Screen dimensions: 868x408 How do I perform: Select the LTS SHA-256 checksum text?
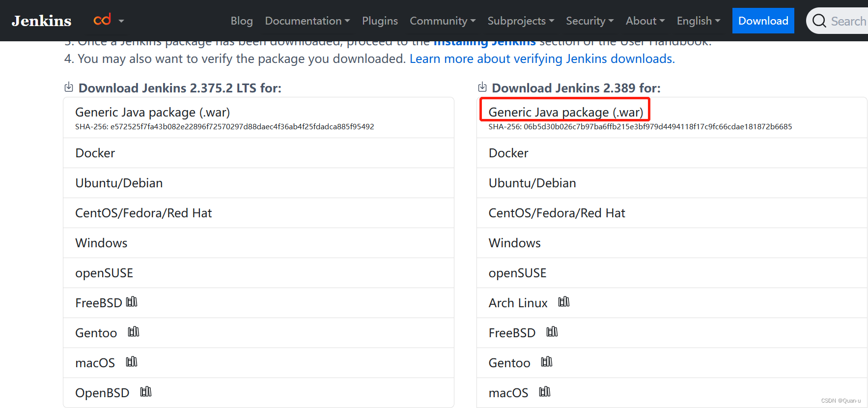(224, 127)
